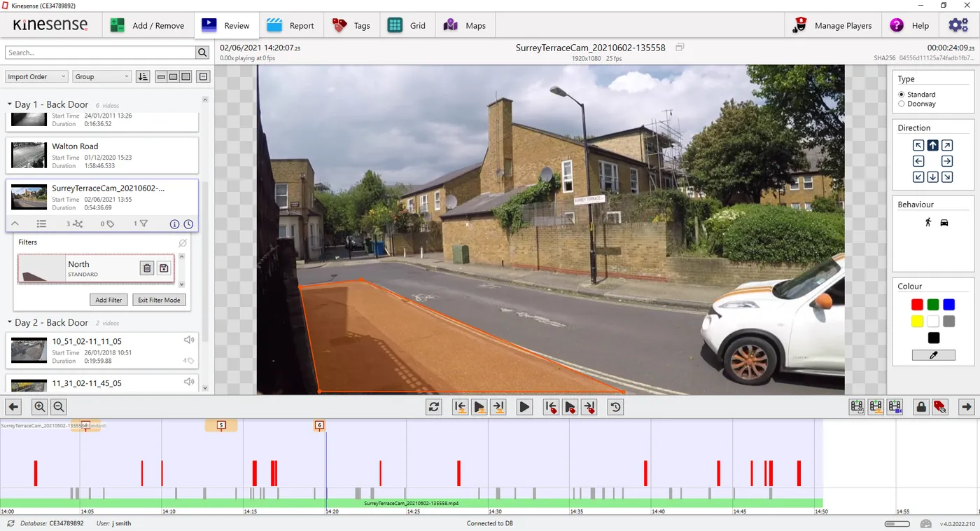Expand filter count on SurreyTerraceCam card
Screen dimensions: 980x531
pyautogui.click(x=141, y=224)
